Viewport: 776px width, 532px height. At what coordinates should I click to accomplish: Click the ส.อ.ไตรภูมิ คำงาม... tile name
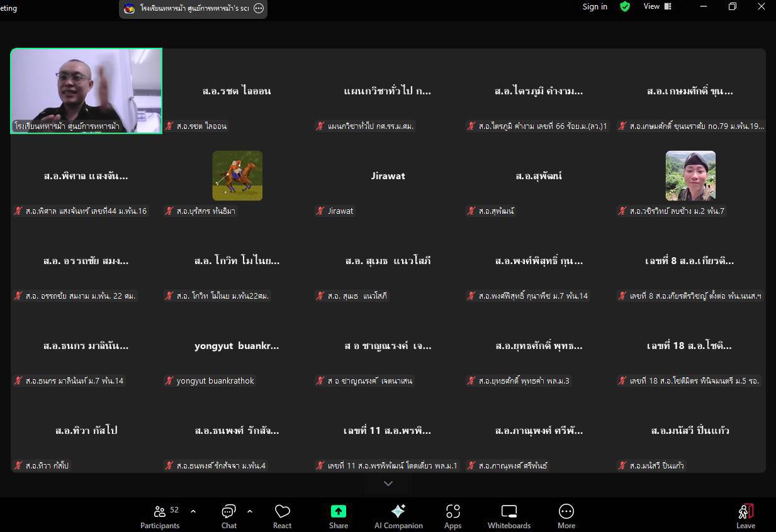pos(539,91)
